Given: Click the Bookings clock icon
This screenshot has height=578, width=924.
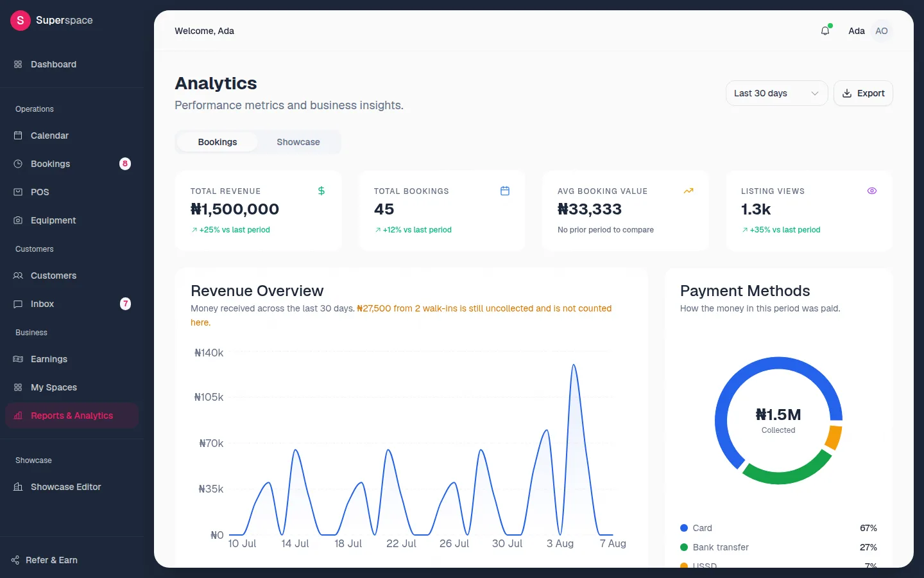Looking at the screenshot, I should pos(18,164).
